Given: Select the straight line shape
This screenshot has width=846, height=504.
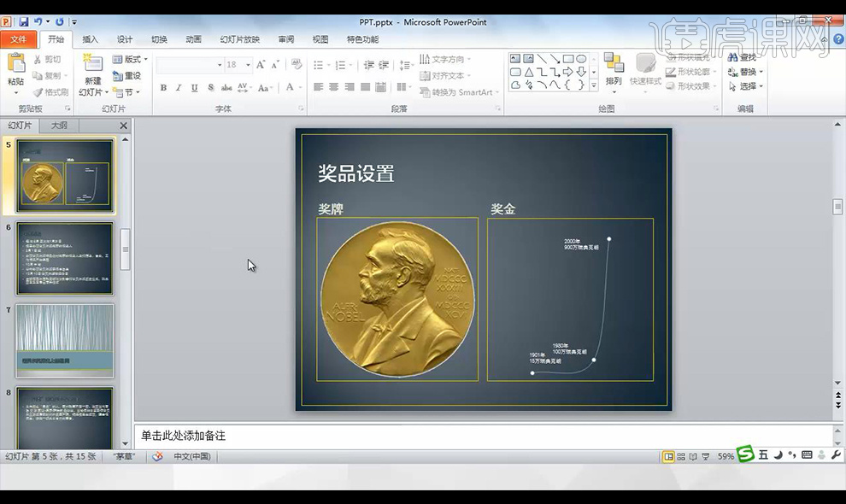Looking at the screenshot, I should tap(542, 59).
